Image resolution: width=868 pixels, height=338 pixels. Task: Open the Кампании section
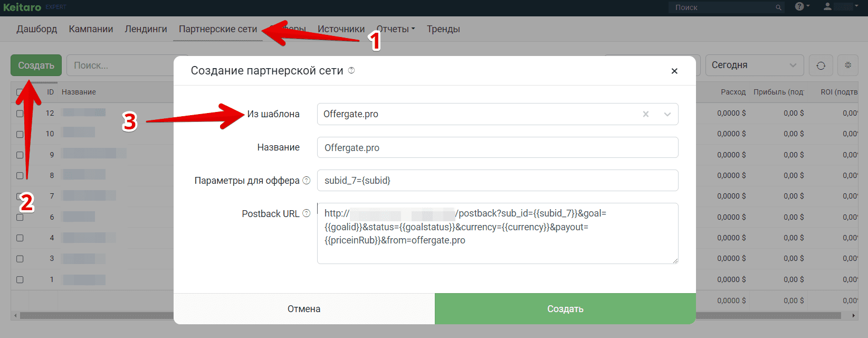[x=91, y=29]
